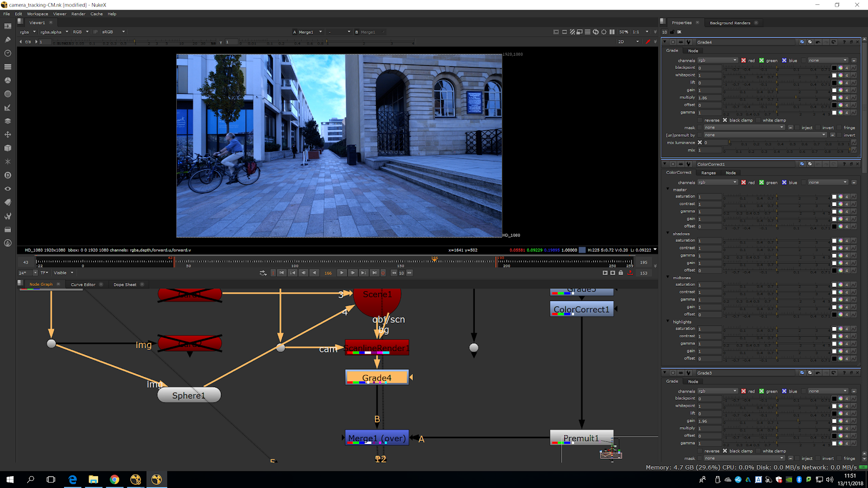
Task: Open the Workspace menu
Action: (x=37, y=14)
